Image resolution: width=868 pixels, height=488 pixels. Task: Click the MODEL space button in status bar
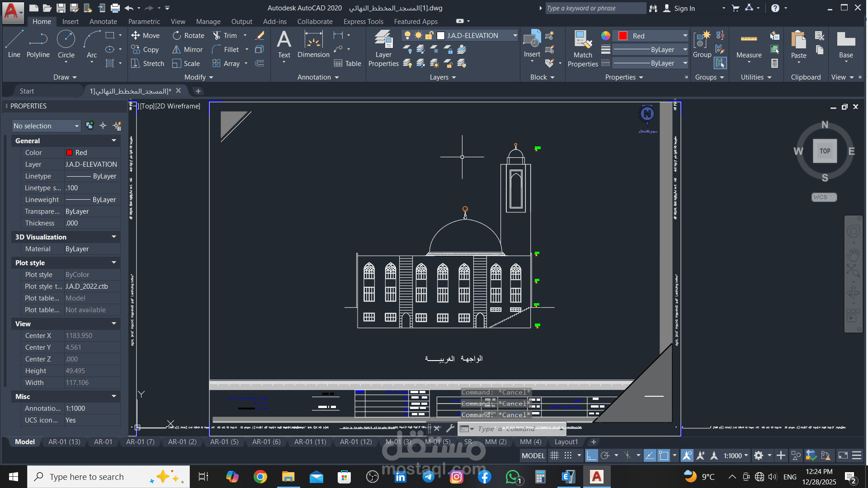(x=533, y=455)
